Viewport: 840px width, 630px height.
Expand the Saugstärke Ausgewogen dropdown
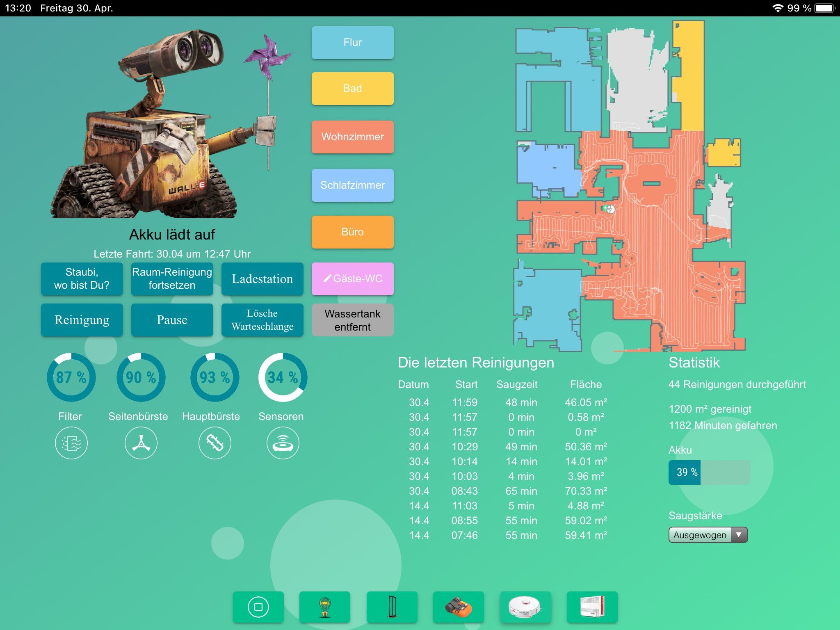[x=708, y=535]
